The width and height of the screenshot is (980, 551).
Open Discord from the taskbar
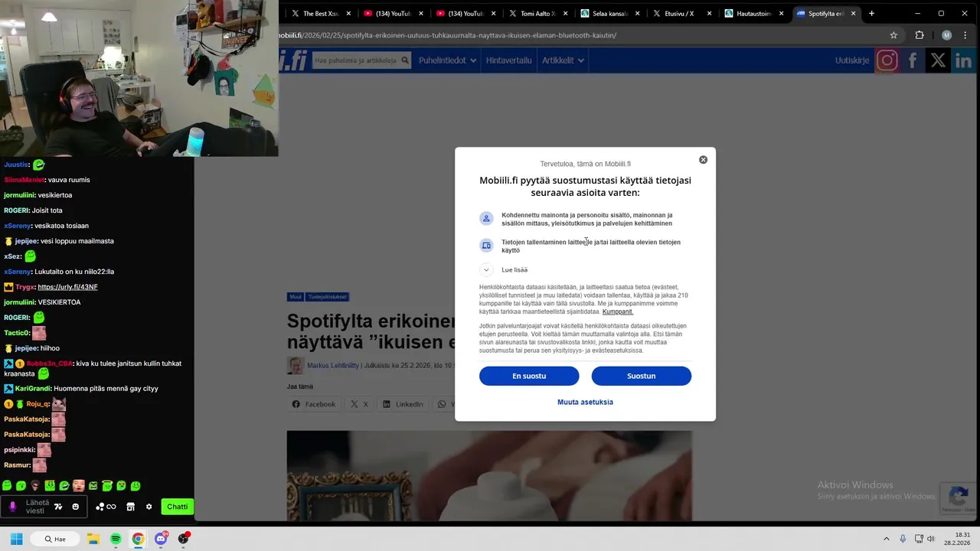pos(161,539)
